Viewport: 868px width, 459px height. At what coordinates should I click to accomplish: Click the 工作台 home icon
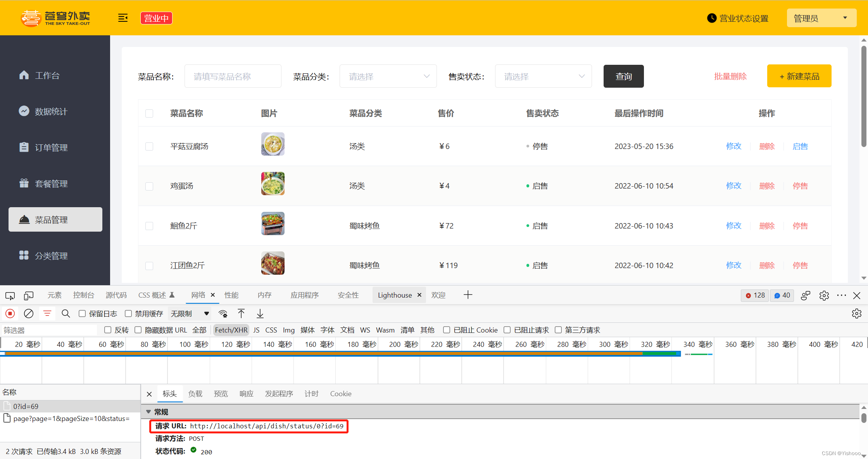pos(24,75)
